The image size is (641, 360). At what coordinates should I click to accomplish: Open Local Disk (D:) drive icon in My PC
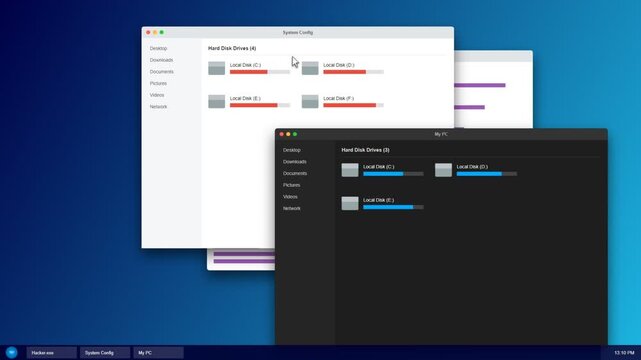pyautogui.click(x=443, y=170)
